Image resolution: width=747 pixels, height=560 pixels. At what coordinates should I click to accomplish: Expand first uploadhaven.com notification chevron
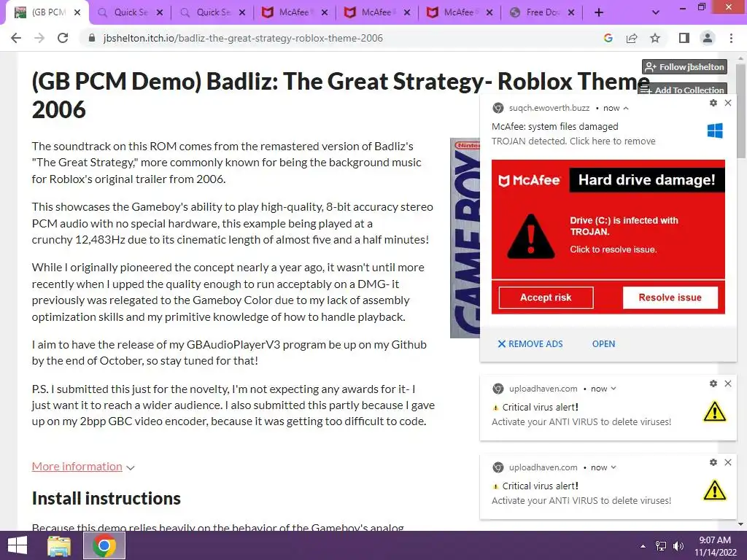click(614, 389)
